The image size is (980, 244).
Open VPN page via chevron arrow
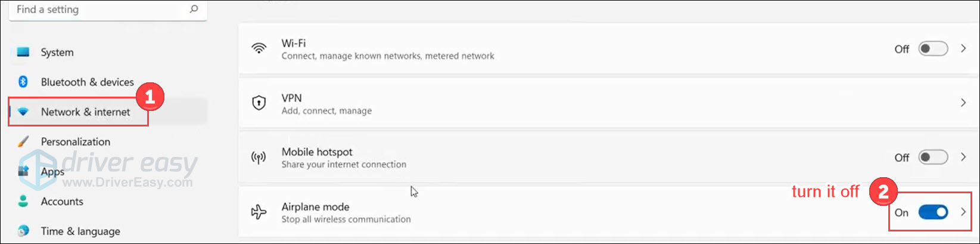pyautogui.click(x=963, y=103)
